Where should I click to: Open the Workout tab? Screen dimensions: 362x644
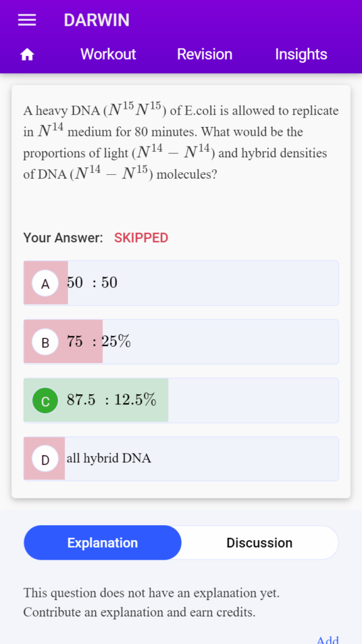(108, 54)
